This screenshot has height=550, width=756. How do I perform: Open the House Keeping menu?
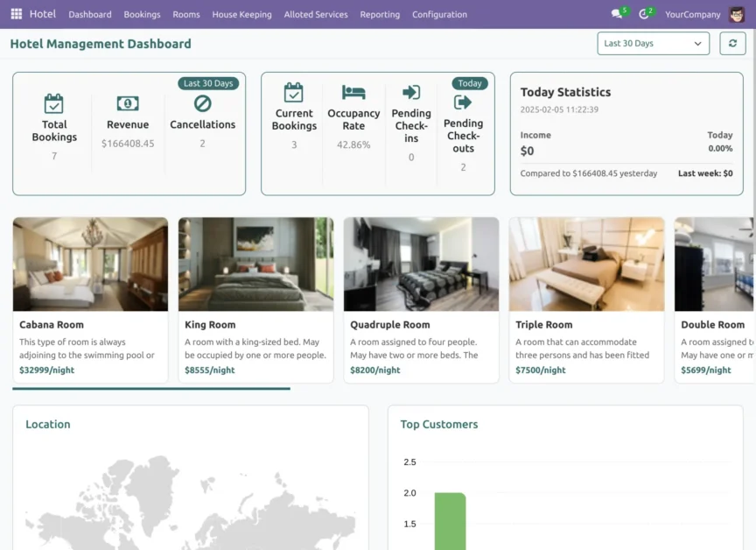click(241, 14)
